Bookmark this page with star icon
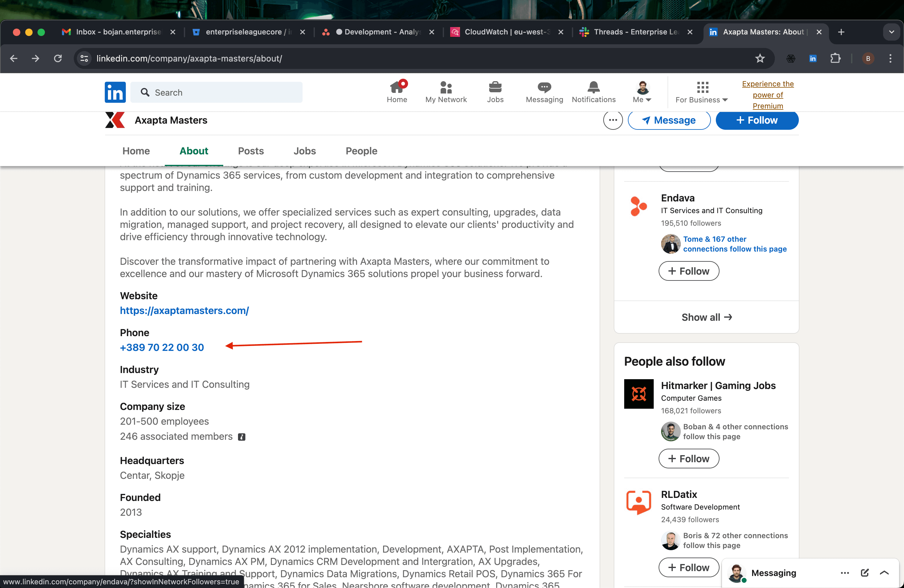Image resolution: width=904 pixels, height=588 pixels. pos(760,58)
